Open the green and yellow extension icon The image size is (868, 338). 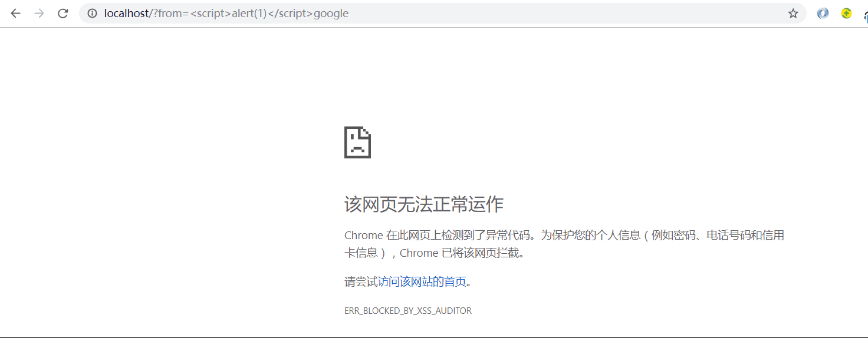pyautogui.click(x=847, y=13)
